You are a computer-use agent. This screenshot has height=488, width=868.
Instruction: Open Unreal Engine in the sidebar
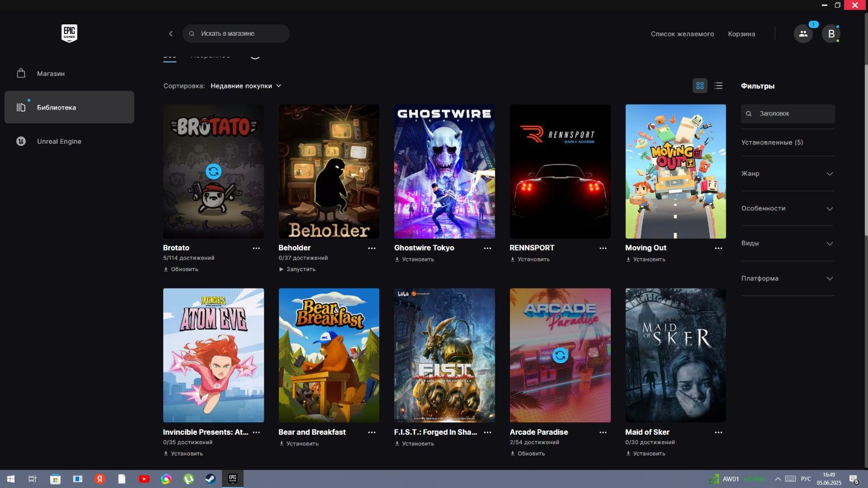(x=69, y=141)
